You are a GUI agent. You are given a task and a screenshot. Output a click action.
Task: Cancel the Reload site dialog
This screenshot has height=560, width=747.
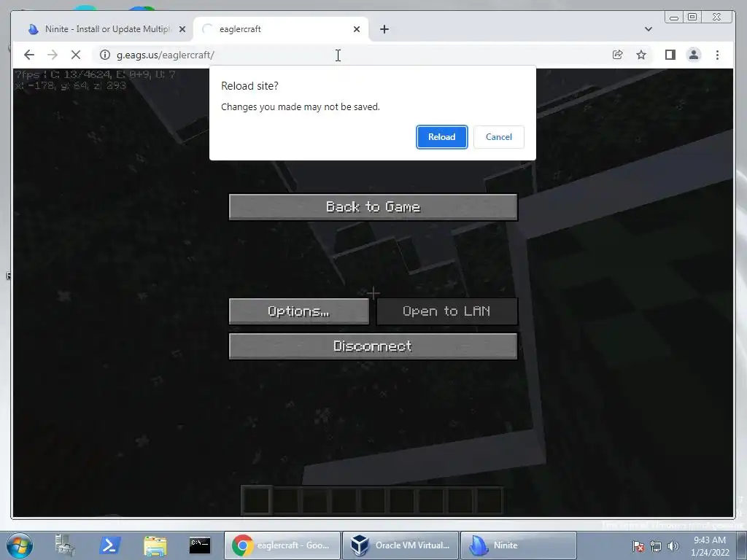pyautogui.click(x=499, y=137)
